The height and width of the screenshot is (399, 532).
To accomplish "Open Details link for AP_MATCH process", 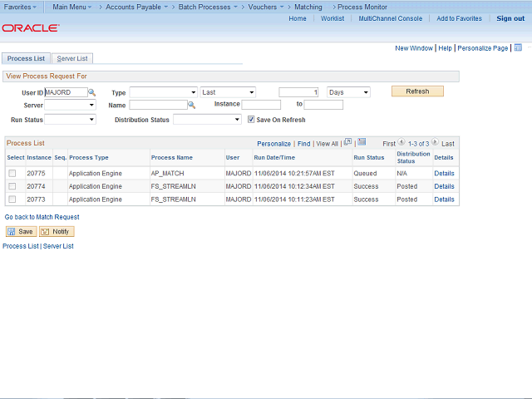I will pyautogui.click(x=444, y=173).
